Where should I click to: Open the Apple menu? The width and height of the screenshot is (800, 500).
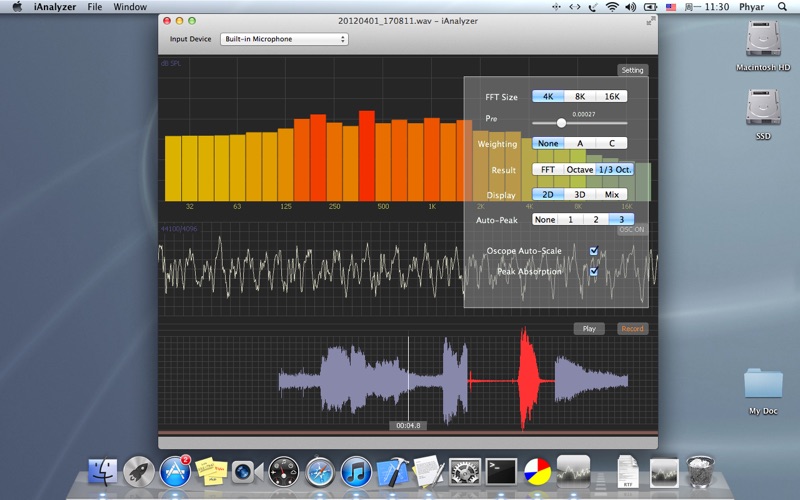17,7
